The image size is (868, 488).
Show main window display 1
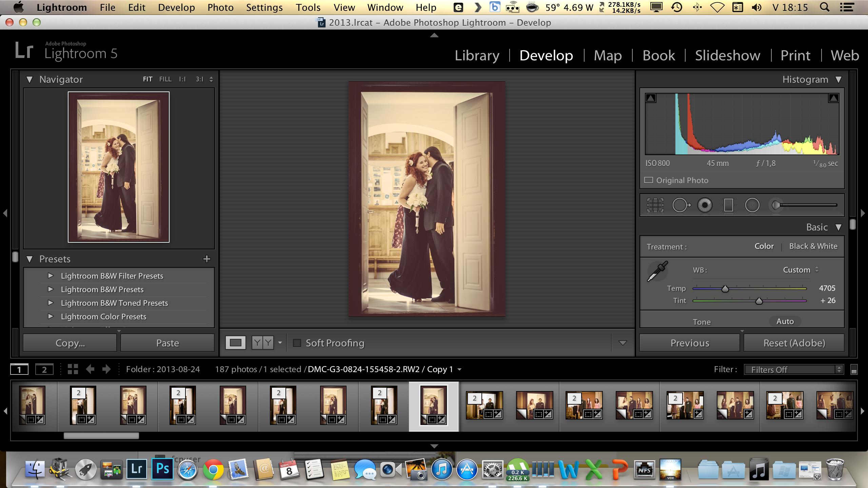click(19, 369)
